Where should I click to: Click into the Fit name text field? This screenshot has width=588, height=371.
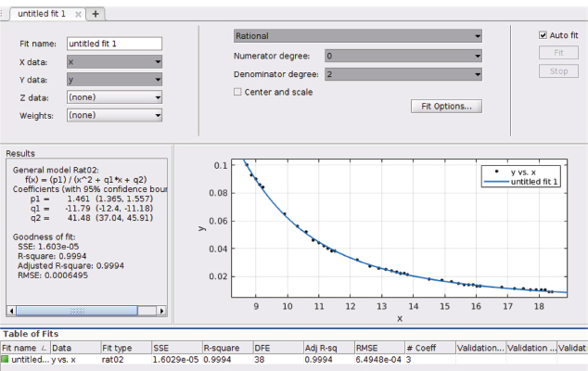[114, 44]
